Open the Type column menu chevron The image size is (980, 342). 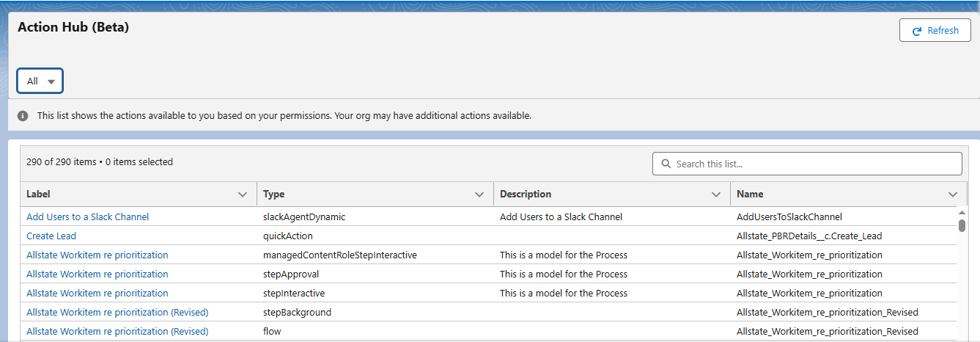(479, 194)
